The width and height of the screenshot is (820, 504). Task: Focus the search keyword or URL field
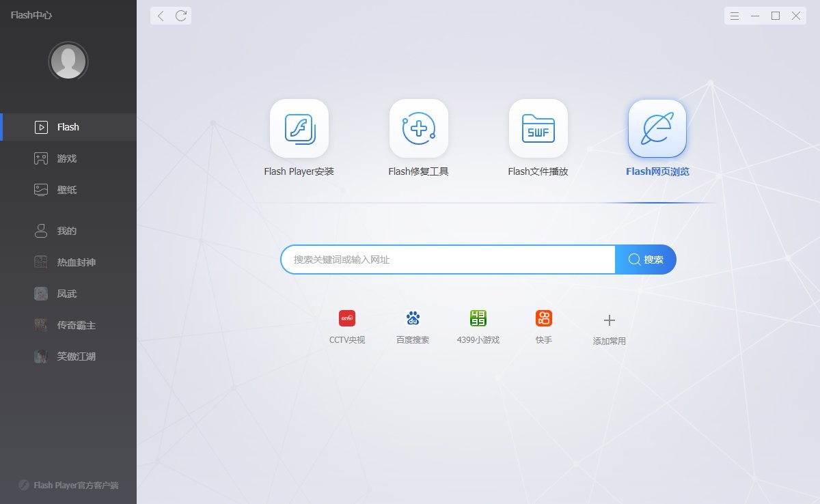[x=448, y=260]
